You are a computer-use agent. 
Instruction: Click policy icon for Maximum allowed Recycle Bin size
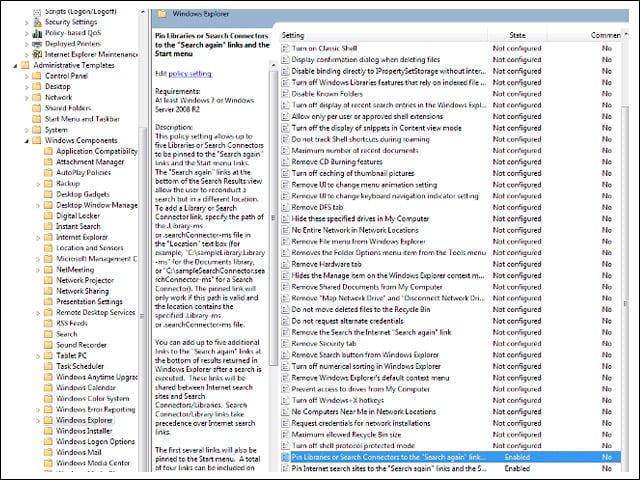[x=285, y=435]
